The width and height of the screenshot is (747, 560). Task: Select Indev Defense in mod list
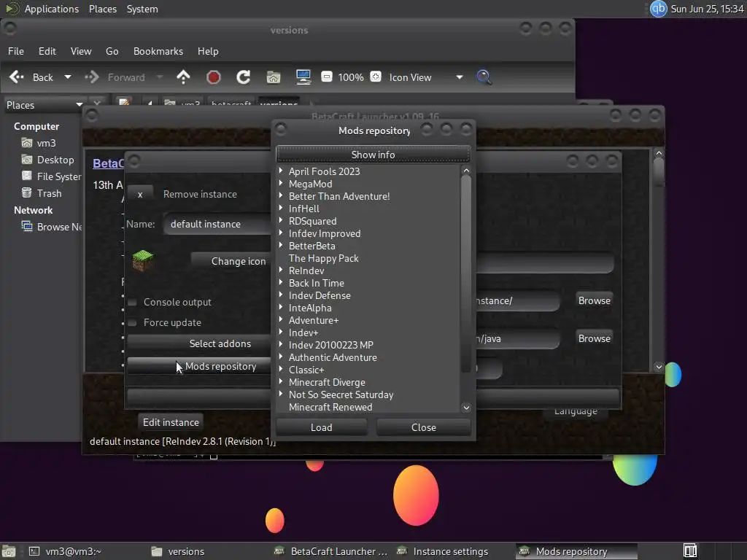(320, 295)
